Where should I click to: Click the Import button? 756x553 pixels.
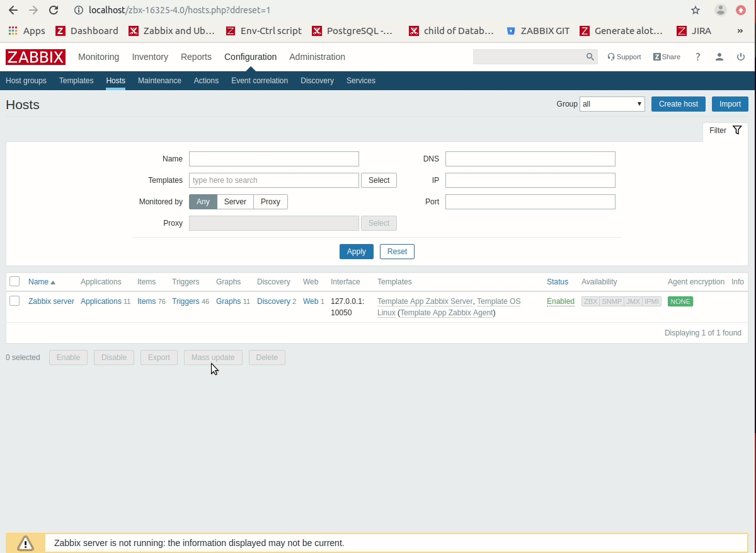[x=730, y=104]
